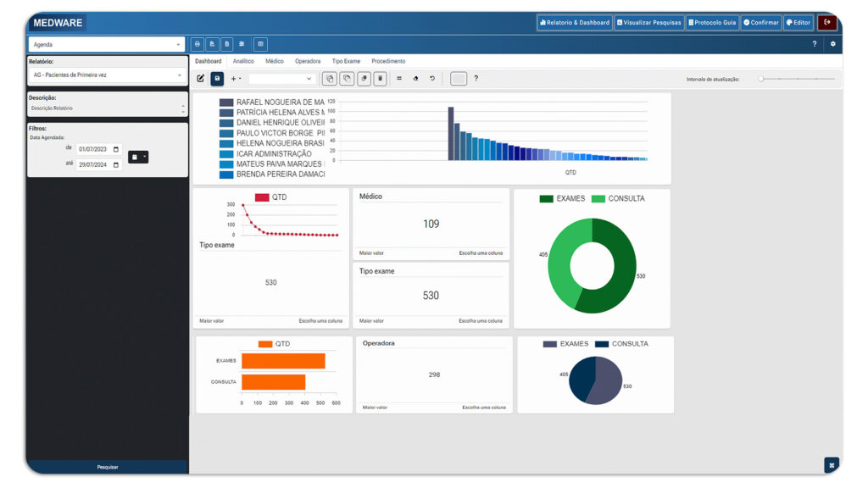Click the columns layout icon in the blue toolbar
Image resolution: width=868 pixels, height=488 pixels.
click(261, 44)
